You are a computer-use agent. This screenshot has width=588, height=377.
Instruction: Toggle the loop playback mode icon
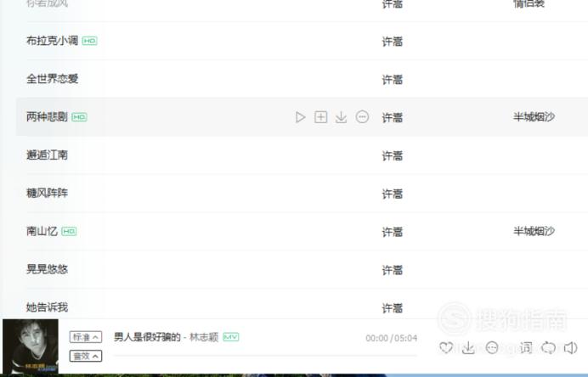pos(548,348)
